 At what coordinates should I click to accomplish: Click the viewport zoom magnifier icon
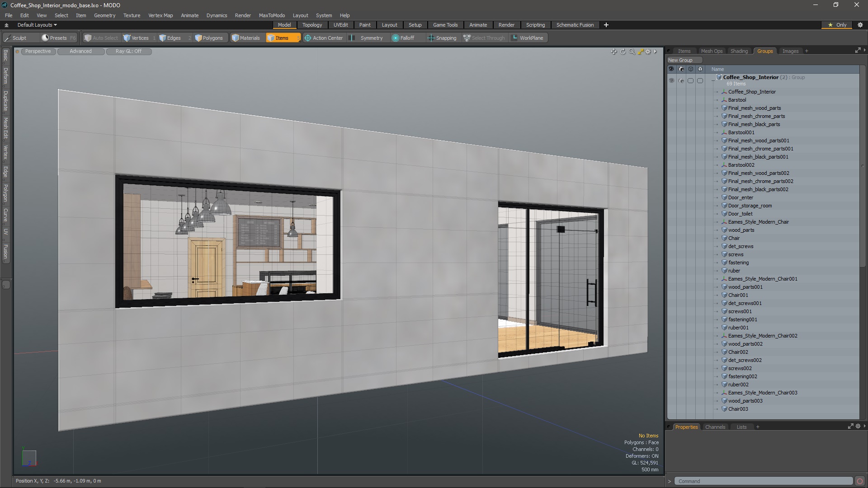pos(632,52)
